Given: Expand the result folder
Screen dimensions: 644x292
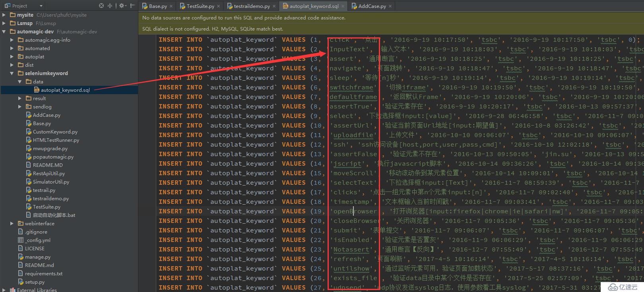Looking at the screenshot, I should click(x=20, y=98).
